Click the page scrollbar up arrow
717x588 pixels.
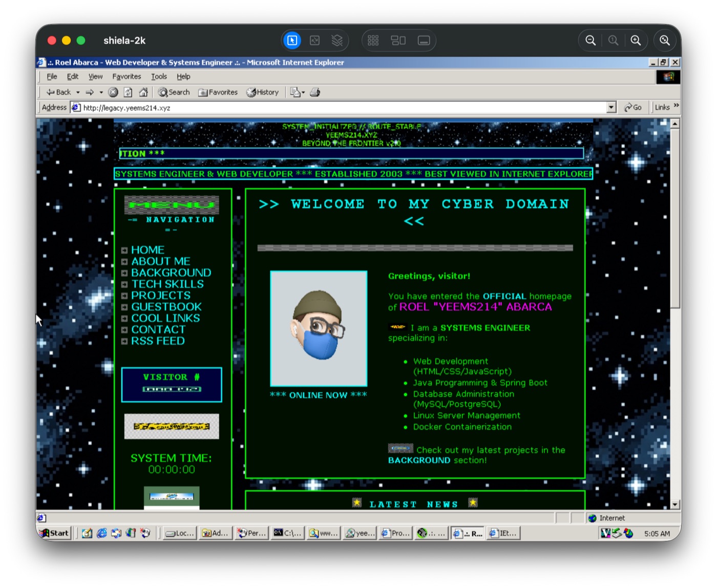point(675,123)
